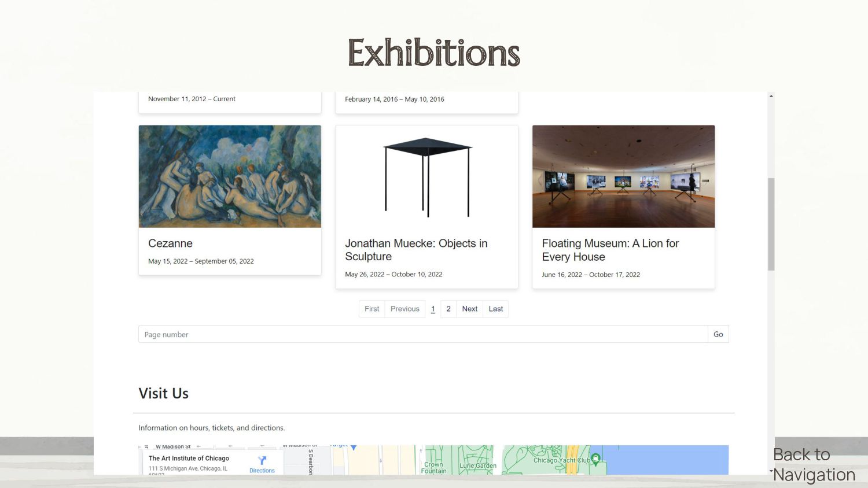868x488 pixels.
Task: Select page 1 in pagination
Action: [x=433, y=309]
